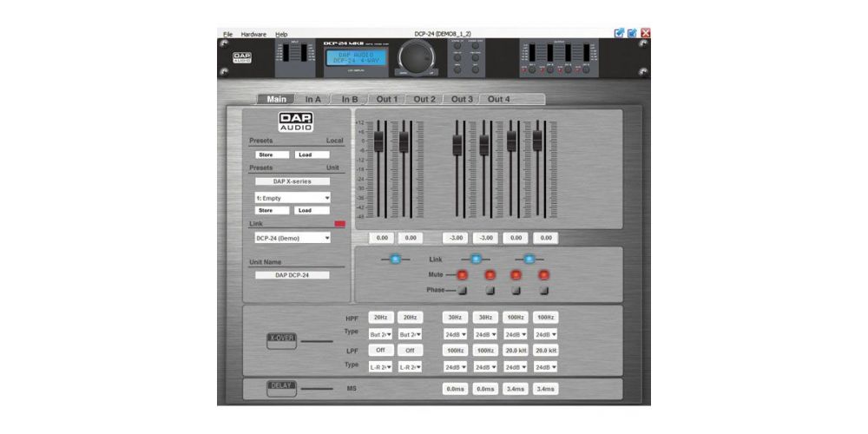Click the X-OVER section button
Screen dimensions: 868x434
(x=281, y=341)
